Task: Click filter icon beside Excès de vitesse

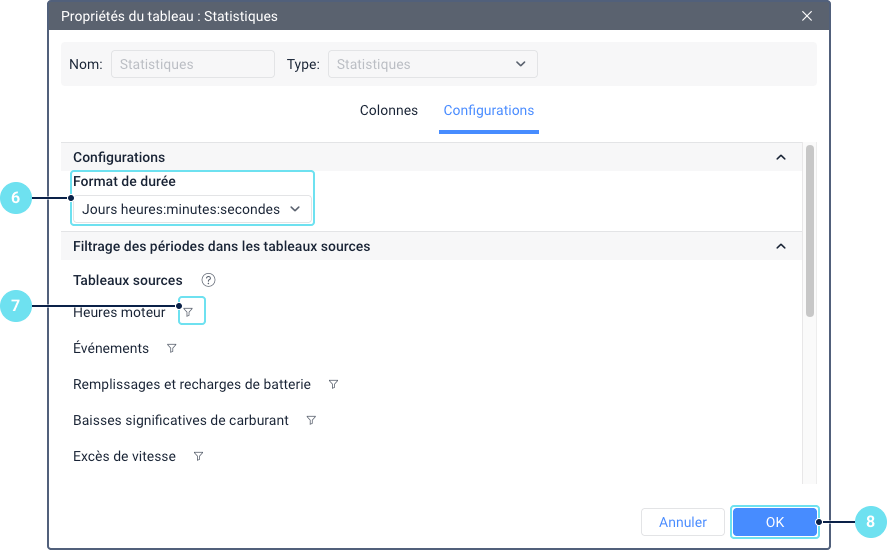Action: 198,456
